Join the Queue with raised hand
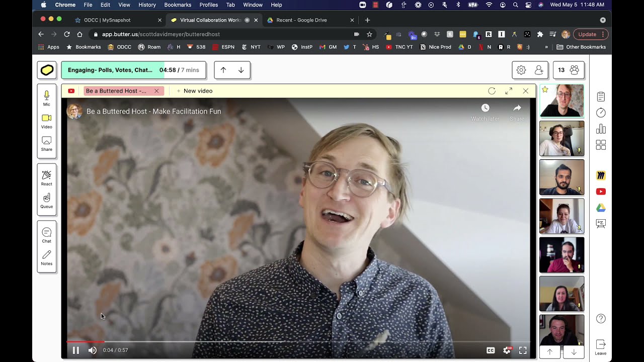The image size is (644, 362). [46, 201]
